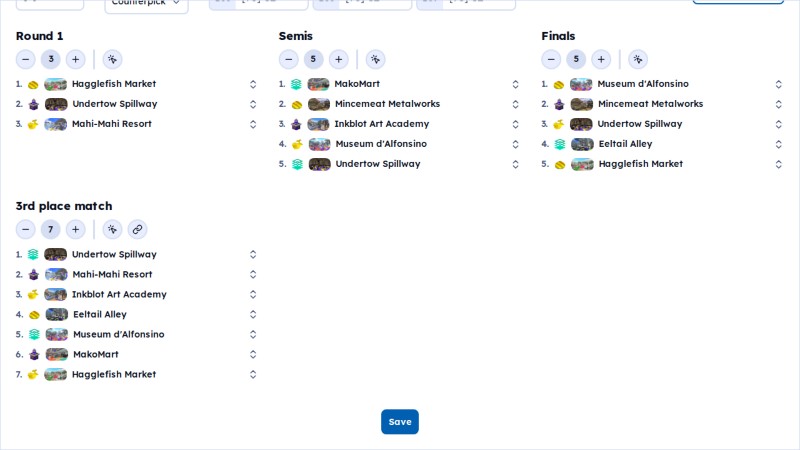Click mode icon beside Round 1 Hagglefish Market

[33, 84]
